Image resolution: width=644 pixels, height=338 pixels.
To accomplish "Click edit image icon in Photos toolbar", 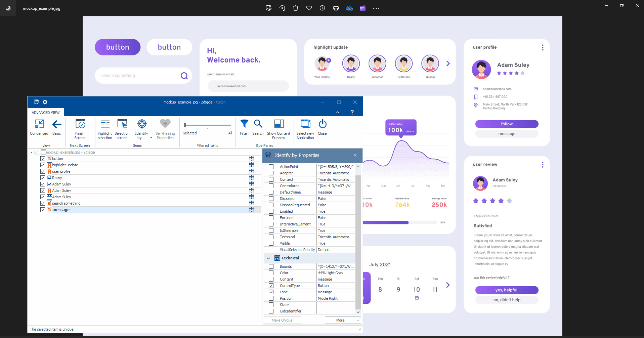I will (269, 8).
